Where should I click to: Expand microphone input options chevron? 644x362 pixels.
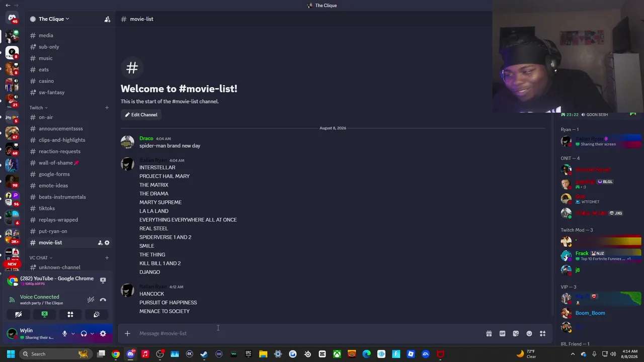coord(73,333)
